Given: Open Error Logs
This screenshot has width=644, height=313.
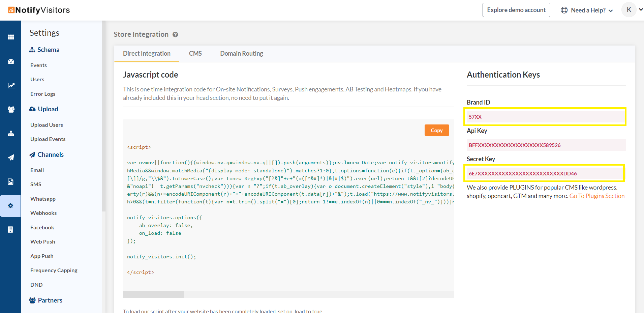Looking at the screenshot, I should pyautogui.click(x=43, y=94).
